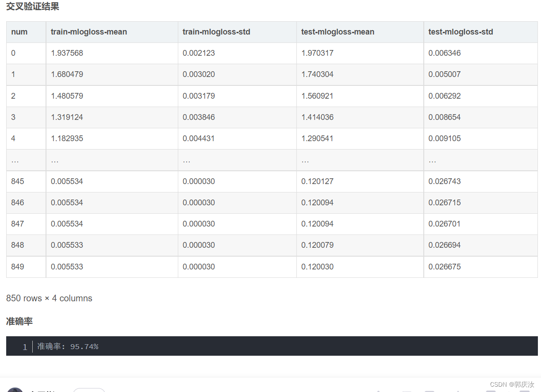Click the 850 rows × 4 columns text
Image resolution: width=541 pixels, height=392 pixels.
[x=49, y=298]
